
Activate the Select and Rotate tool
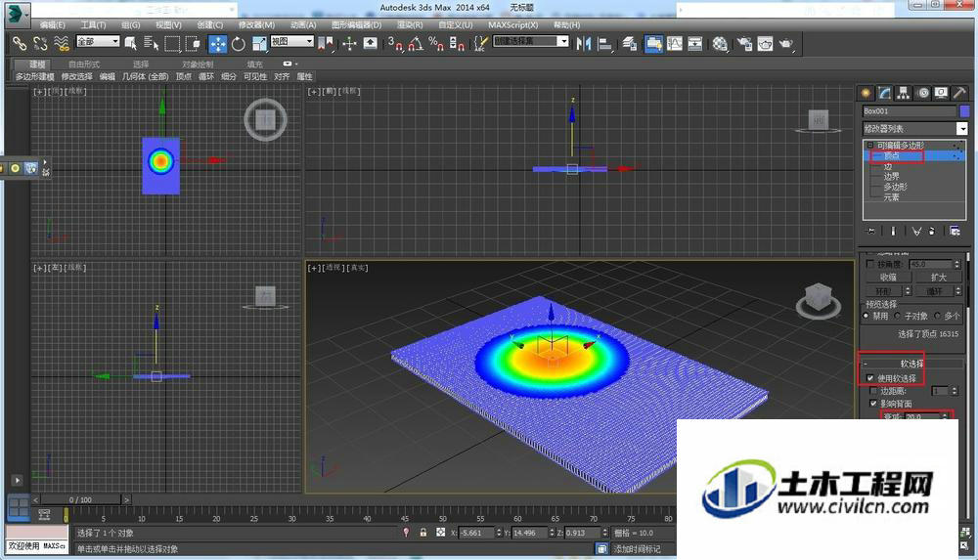click(x=239, y=44)
